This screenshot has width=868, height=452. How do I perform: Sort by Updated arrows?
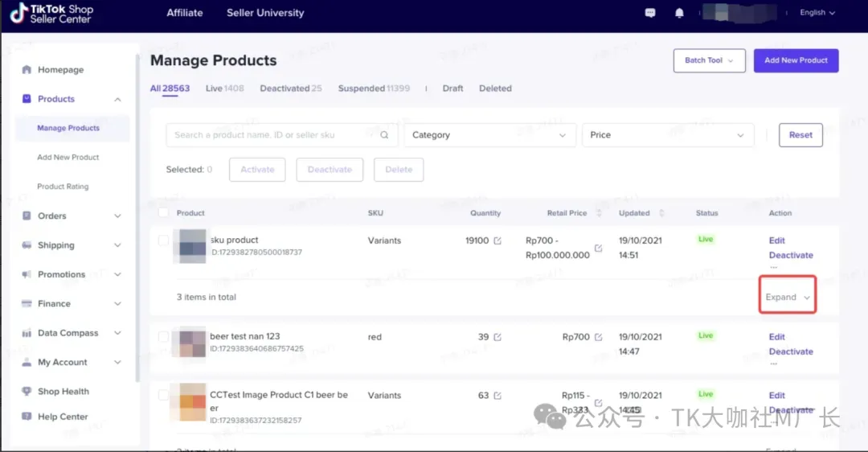point(661,212)
